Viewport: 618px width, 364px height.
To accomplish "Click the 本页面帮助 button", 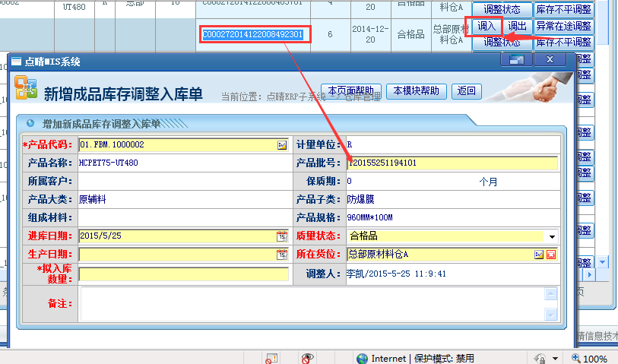I will (350, 91).
